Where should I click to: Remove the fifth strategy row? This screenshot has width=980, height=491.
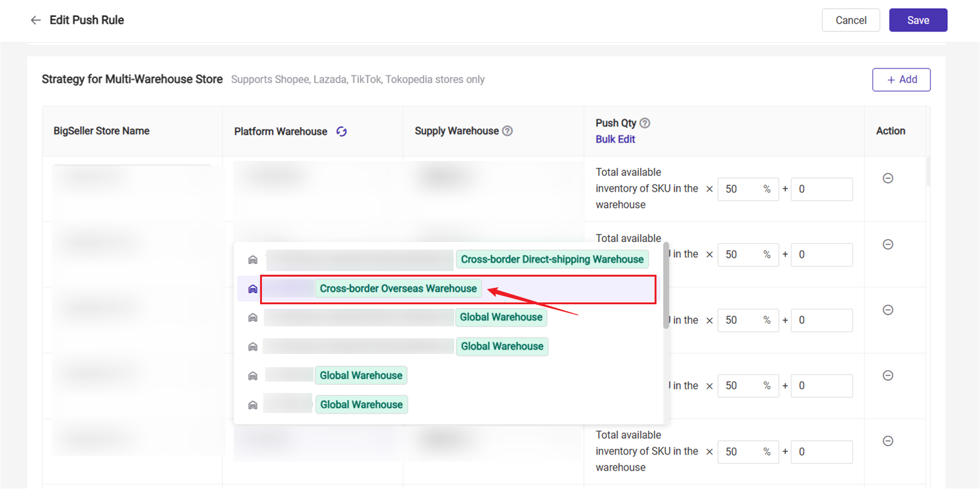tap(888, 441)
